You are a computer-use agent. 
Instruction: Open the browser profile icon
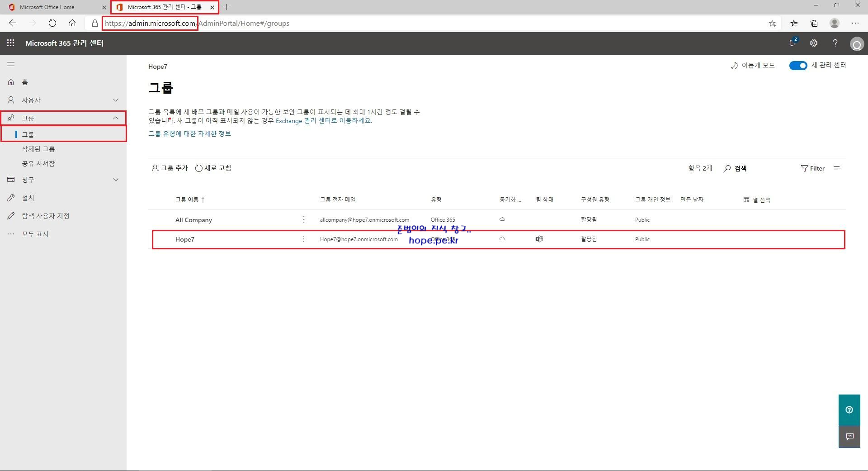[835, 23]
